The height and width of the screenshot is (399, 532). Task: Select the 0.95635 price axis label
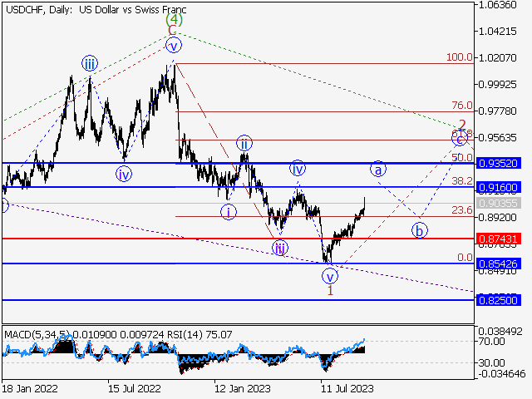[x=497, y=138]
